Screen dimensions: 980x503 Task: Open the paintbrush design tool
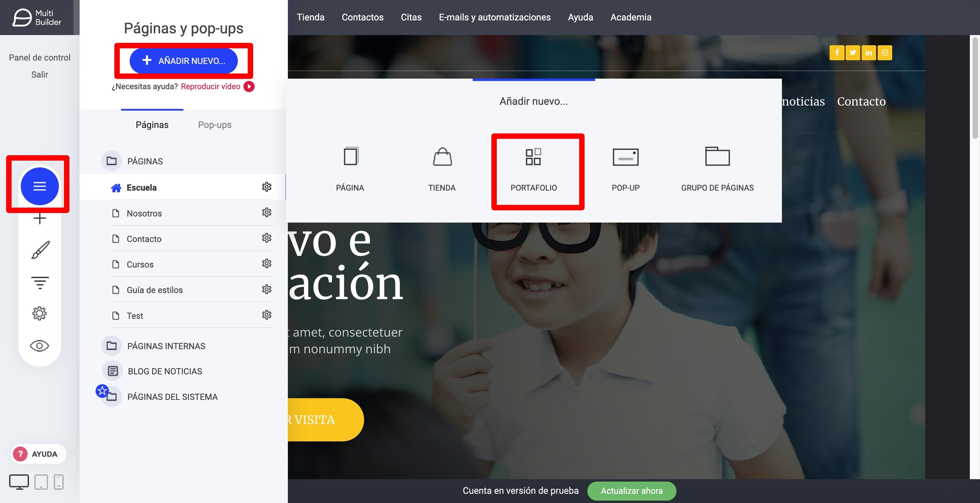coord(40,250)
